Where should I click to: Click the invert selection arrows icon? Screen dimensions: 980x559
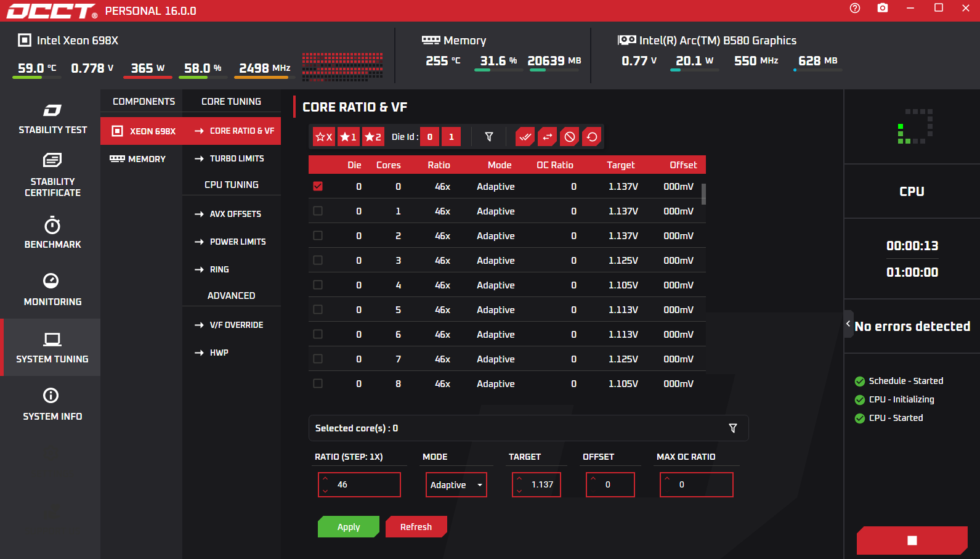[x=547, y=137]
